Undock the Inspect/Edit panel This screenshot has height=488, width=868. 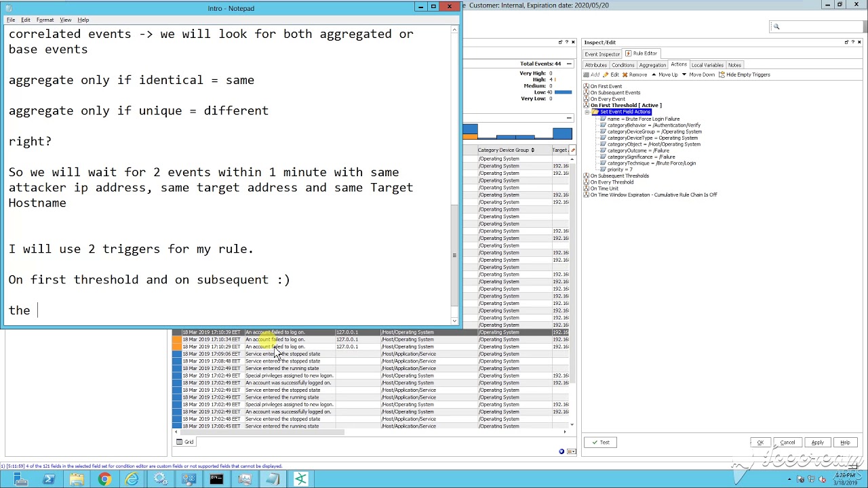[x=846, y=42]
